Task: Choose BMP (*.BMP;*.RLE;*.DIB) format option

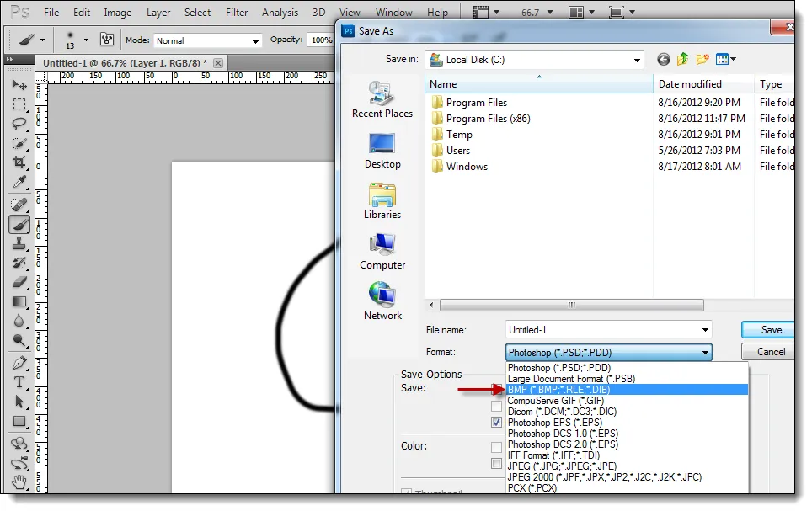Action: [x=628, y=389]
